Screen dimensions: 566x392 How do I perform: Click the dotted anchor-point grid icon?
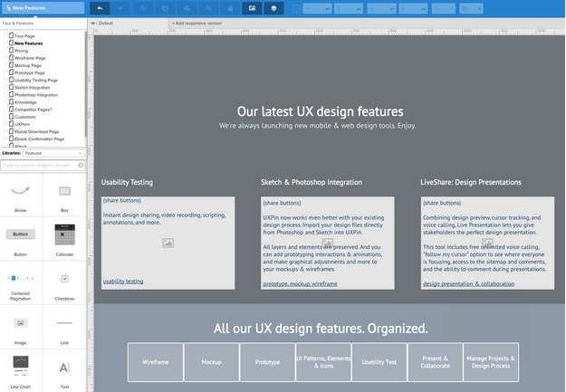coord(296,8)
